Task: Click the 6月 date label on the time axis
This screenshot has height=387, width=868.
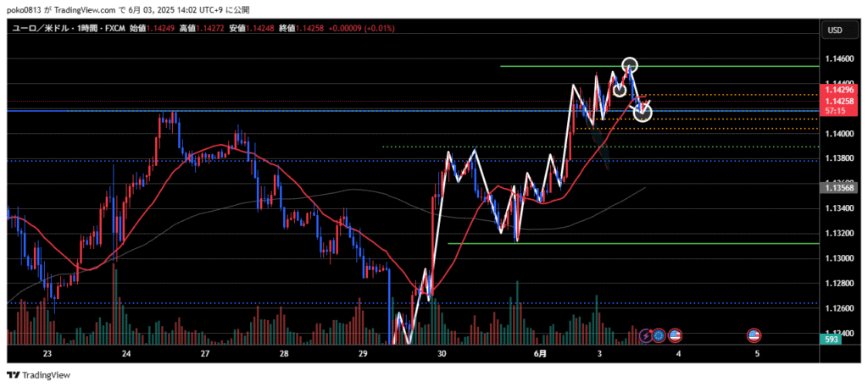Action: (x=540, y=354)
